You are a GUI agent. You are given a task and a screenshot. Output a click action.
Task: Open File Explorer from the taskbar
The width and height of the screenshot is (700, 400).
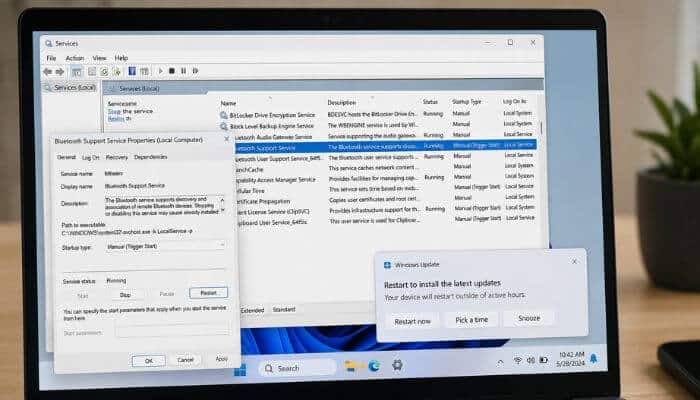click(x=351, y=367)
